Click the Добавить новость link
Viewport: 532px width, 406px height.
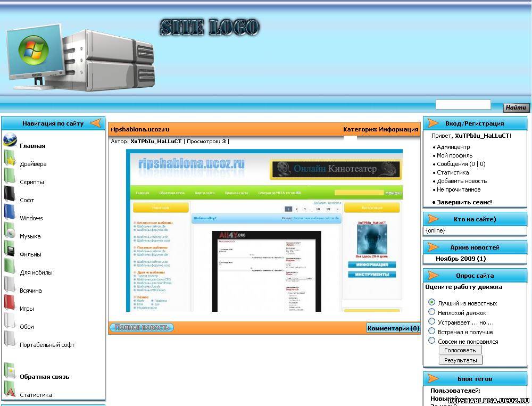coord(462,181)
